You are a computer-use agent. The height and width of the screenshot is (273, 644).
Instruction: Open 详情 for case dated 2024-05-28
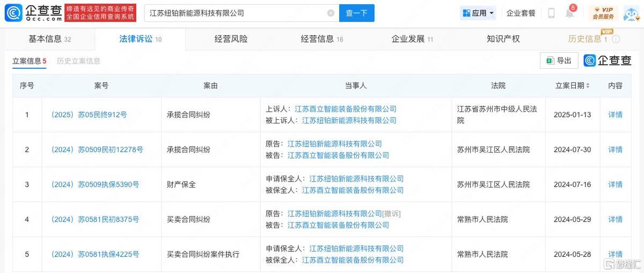[x=615, y=254]
